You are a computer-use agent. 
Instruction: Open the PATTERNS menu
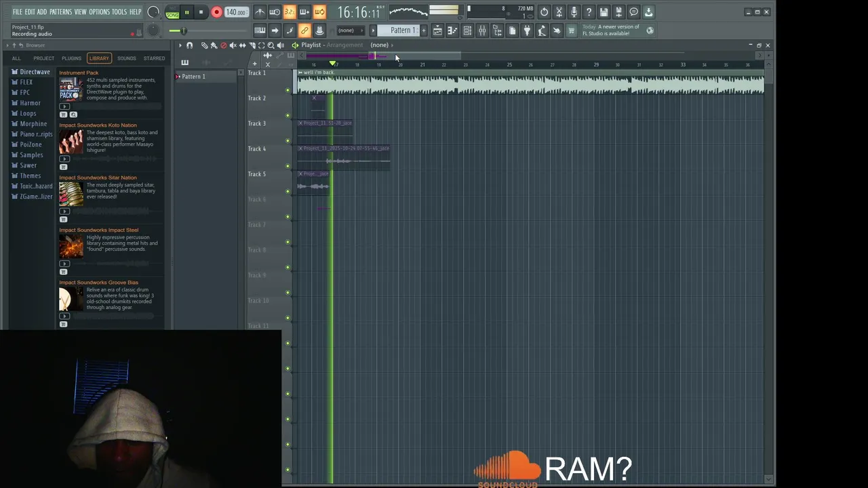(x=60, y=12)
